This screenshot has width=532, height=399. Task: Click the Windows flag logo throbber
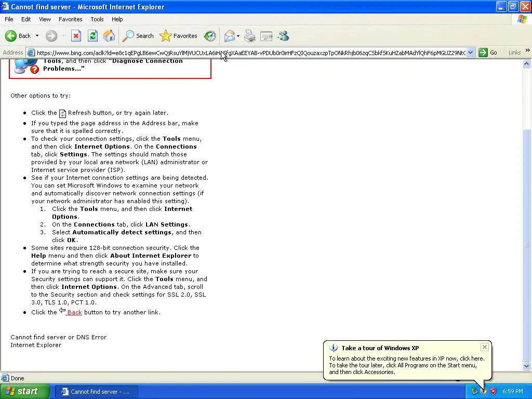click(522, 19)
